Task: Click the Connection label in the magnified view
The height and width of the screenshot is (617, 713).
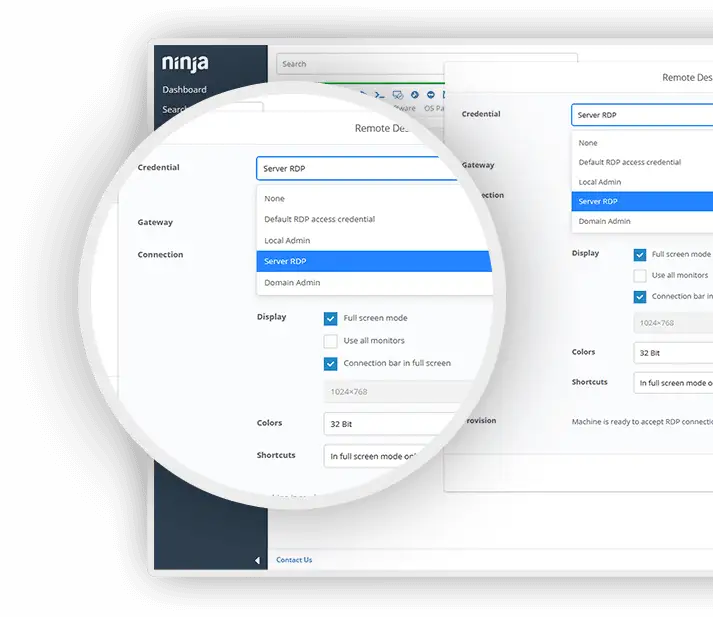Action: pyautogui.click(x=160, y=255)
